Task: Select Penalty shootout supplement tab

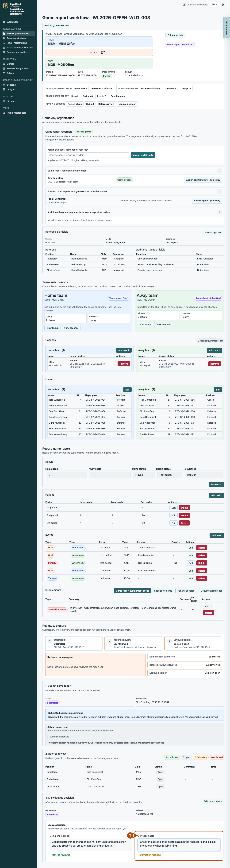Action: click(186, 591)
